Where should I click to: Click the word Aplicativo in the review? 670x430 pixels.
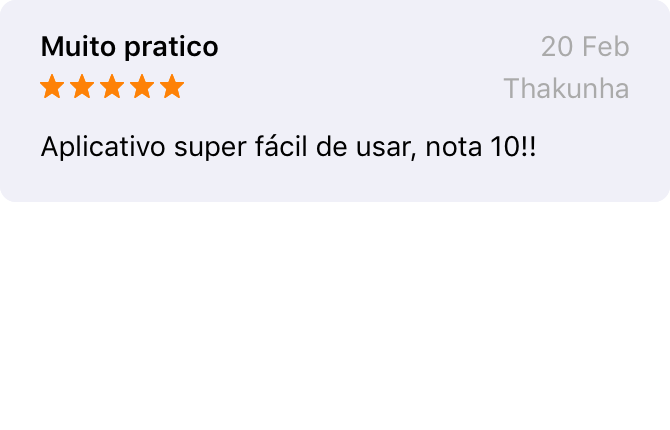point(103,147)
